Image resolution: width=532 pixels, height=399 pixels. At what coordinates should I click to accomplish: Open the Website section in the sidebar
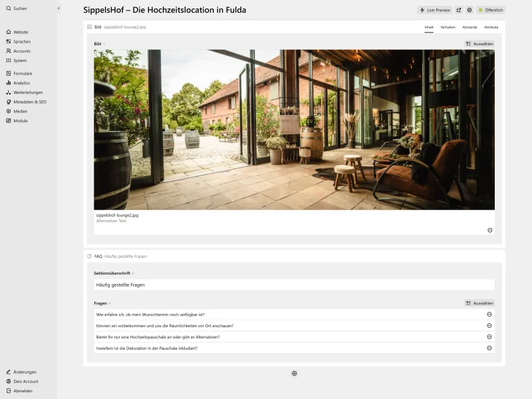tap(20, 31)
